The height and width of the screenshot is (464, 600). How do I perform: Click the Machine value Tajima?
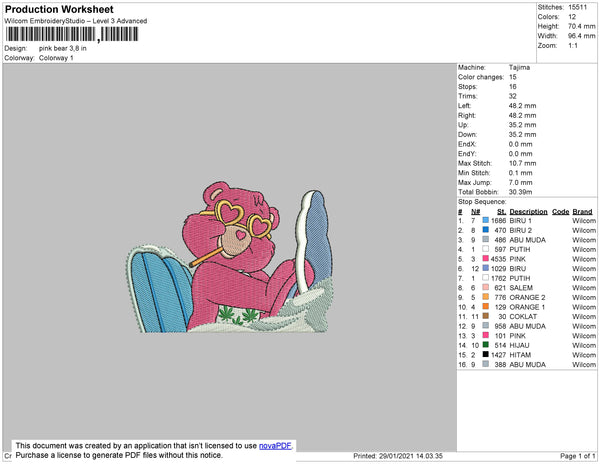tap(519, 67)
